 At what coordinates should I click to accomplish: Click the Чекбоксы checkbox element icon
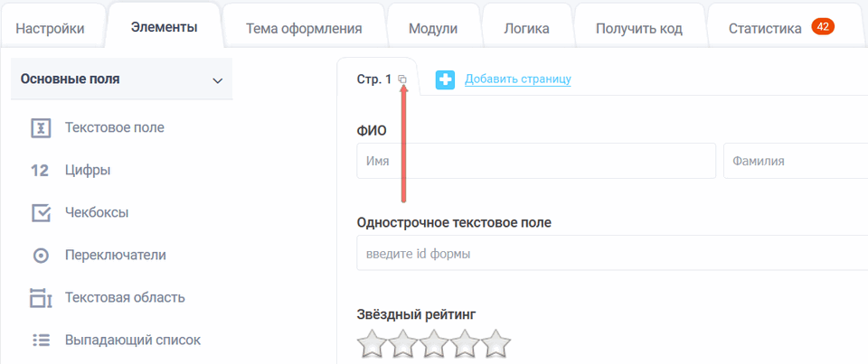click(40, 213)
